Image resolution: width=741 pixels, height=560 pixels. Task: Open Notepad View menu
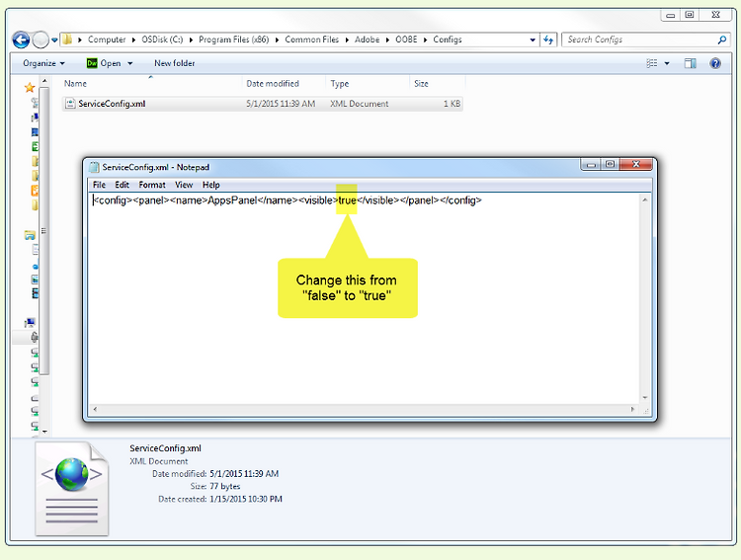click(x=184, y=185)
